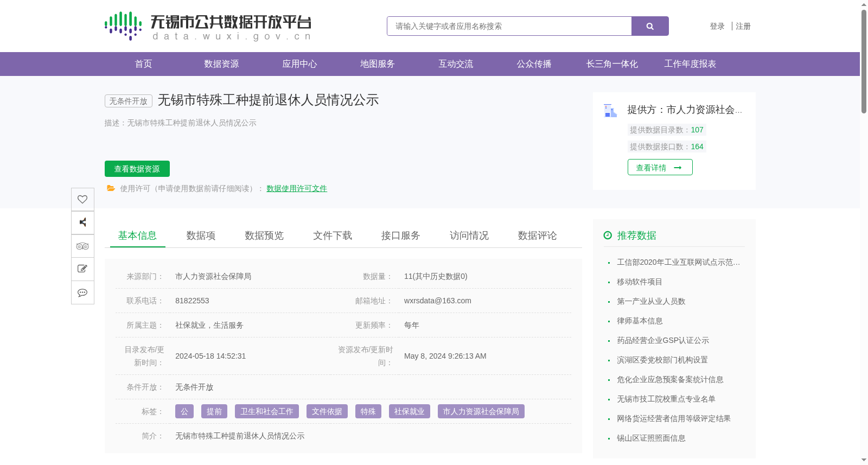
Task: Switch to the 数据评论 tab
Action: (538, 235)
